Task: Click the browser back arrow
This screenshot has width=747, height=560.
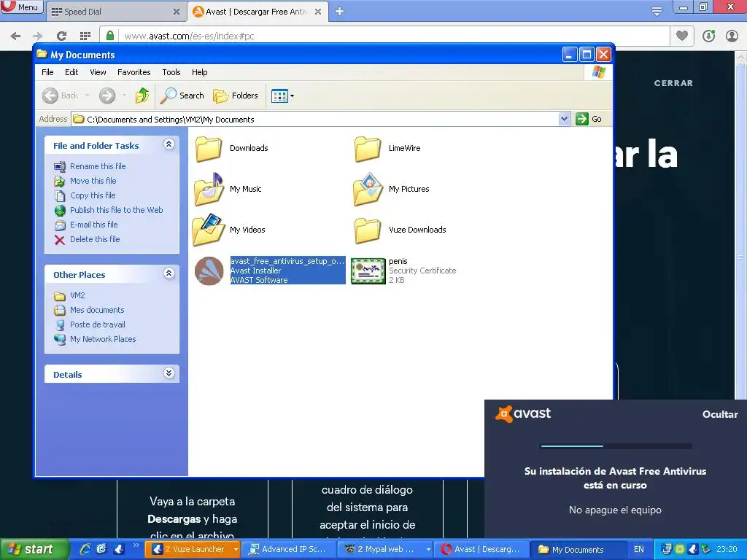Action: [15, 36]
